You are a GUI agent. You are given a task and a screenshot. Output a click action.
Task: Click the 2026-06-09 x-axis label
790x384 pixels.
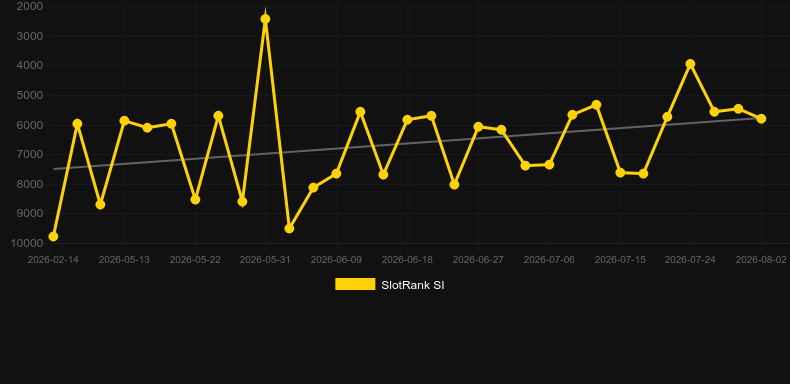(336, 260)
